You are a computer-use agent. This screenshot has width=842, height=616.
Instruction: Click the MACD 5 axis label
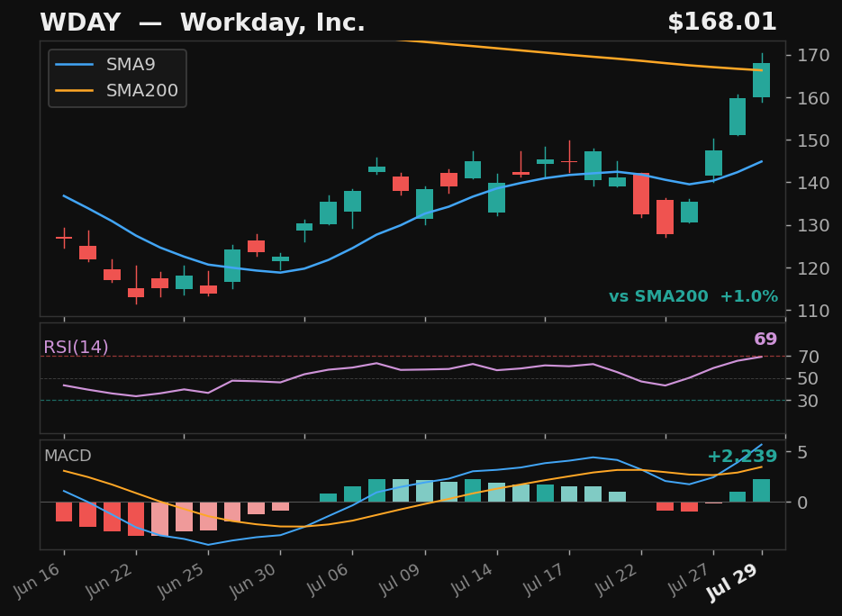pos(802,452)
